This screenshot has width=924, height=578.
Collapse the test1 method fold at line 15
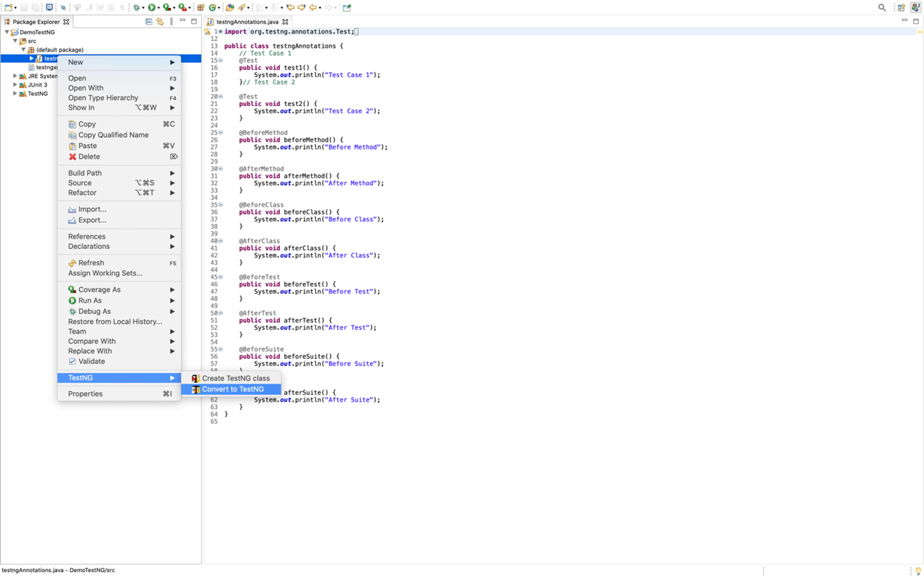pos(220,60)
